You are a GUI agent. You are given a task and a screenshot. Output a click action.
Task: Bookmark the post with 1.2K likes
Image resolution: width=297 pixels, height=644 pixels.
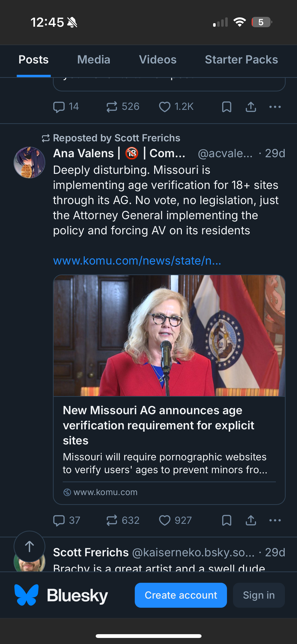(227, 107)
